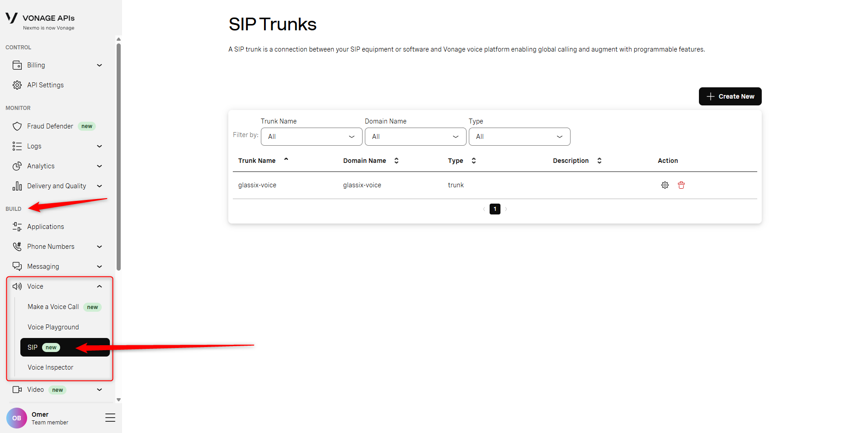868x433 pixels.
Task: Click the Vonage logo icon
Action: point(11,18)
